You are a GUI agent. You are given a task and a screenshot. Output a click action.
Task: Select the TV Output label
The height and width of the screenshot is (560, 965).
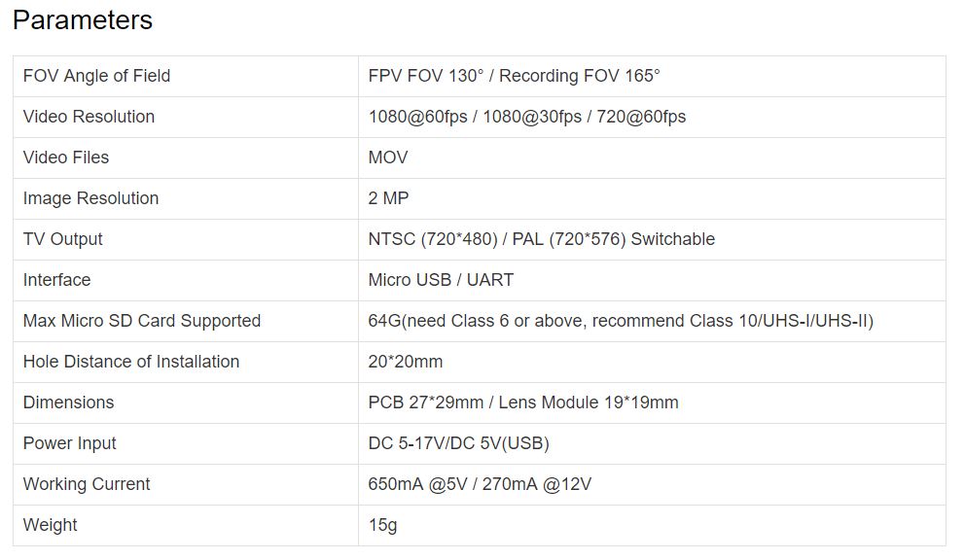(x=63, y=239)
